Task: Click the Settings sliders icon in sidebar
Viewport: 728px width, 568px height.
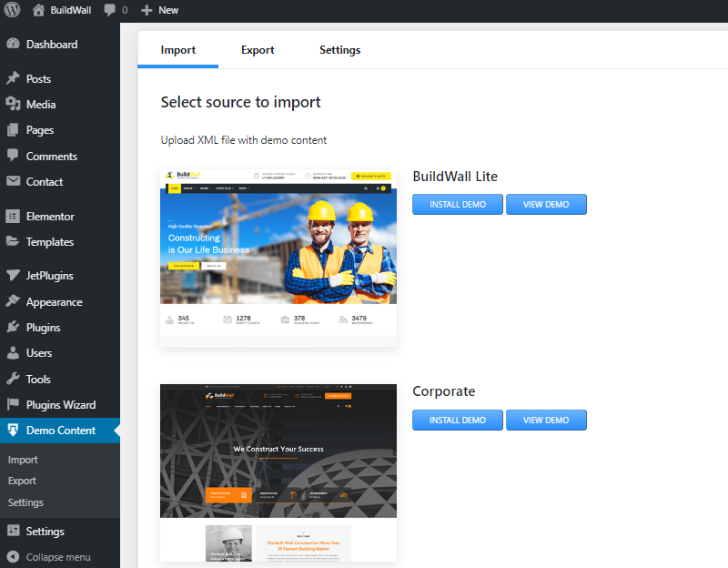Action: (14, 531)
